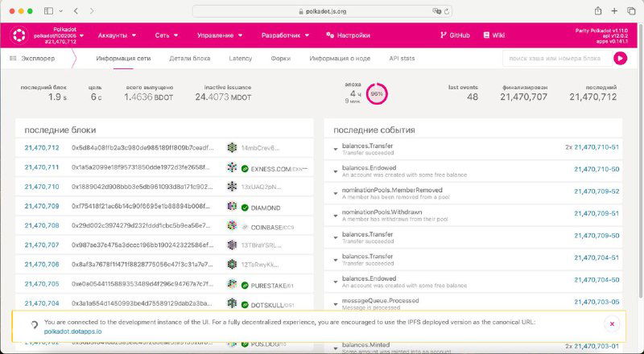
Task: Open the Wiki link in header
Action: click(x=493, y=35)
